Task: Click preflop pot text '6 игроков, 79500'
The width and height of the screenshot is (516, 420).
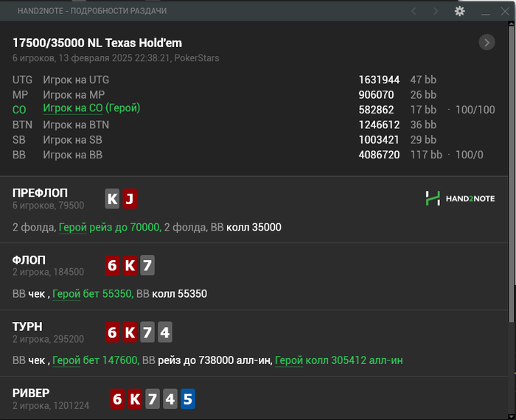Action: [x=49, y=206]
